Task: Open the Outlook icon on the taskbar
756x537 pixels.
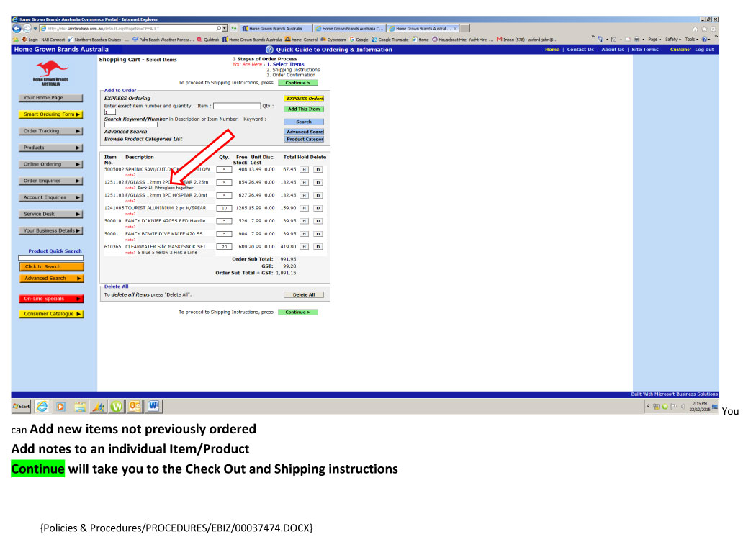Action: (x=135, y=406)
